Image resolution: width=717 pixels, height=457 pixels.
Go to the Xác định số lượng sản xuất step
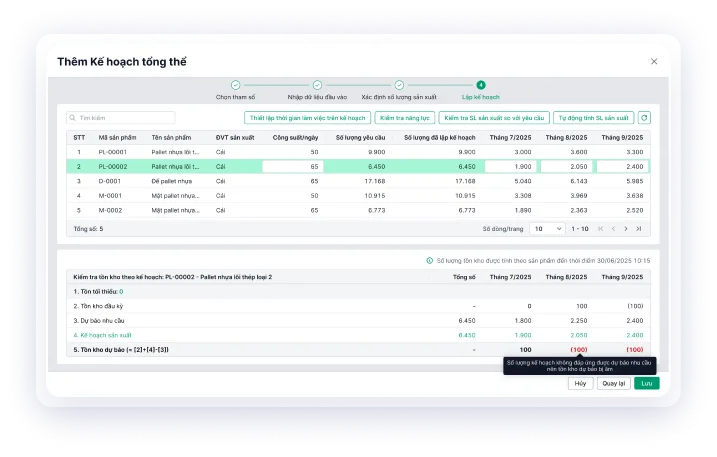coord(399,86)
